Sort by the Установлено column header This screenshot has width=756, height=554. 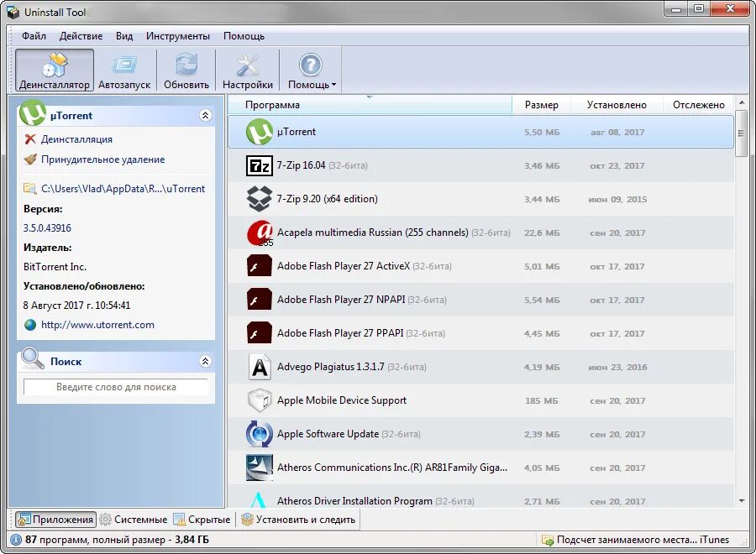617,105
